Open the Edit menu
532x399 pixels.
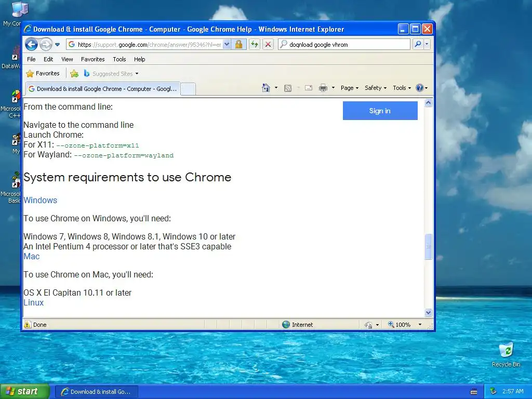(48, 59)
